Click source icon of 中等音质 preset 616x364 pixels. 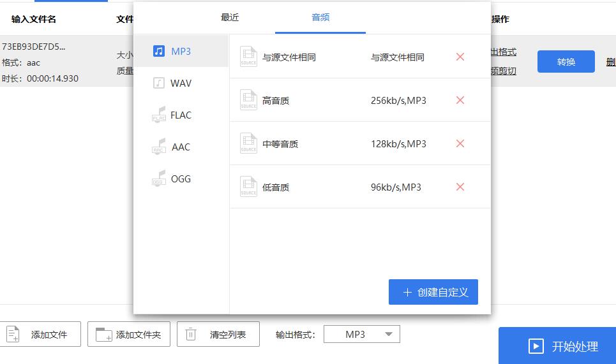248,143
